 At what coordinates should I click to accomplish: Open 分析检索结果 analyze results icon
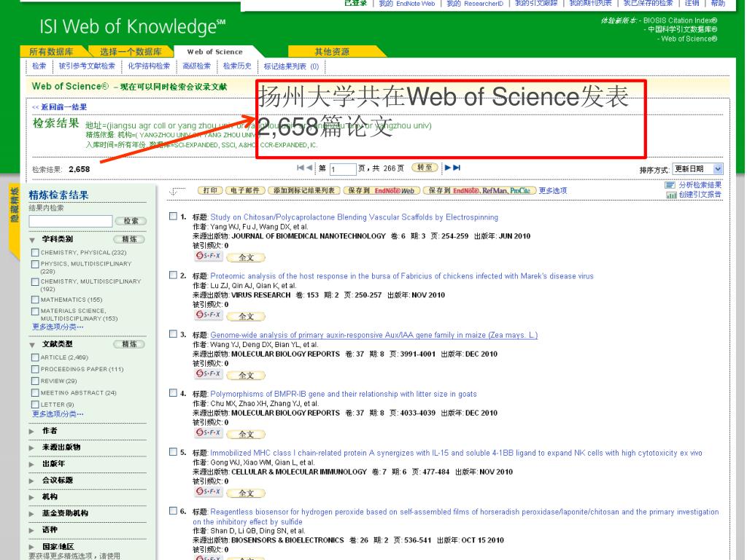point(671,185)
